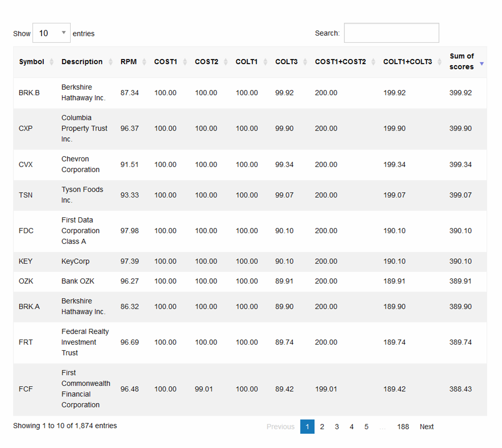Screen dimensions: 502x448
Task: Click the Next page link
Action: point(427,427)
